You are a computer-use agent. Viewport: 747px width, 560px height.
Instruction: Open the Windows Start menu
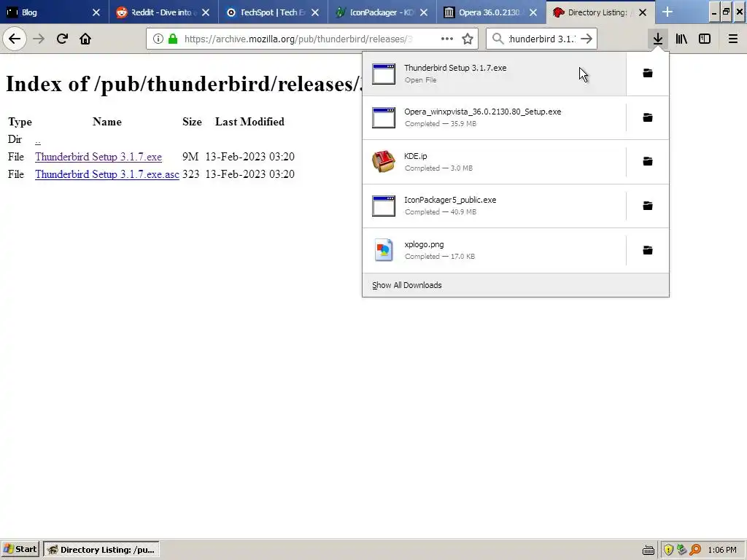pos(20,550)
